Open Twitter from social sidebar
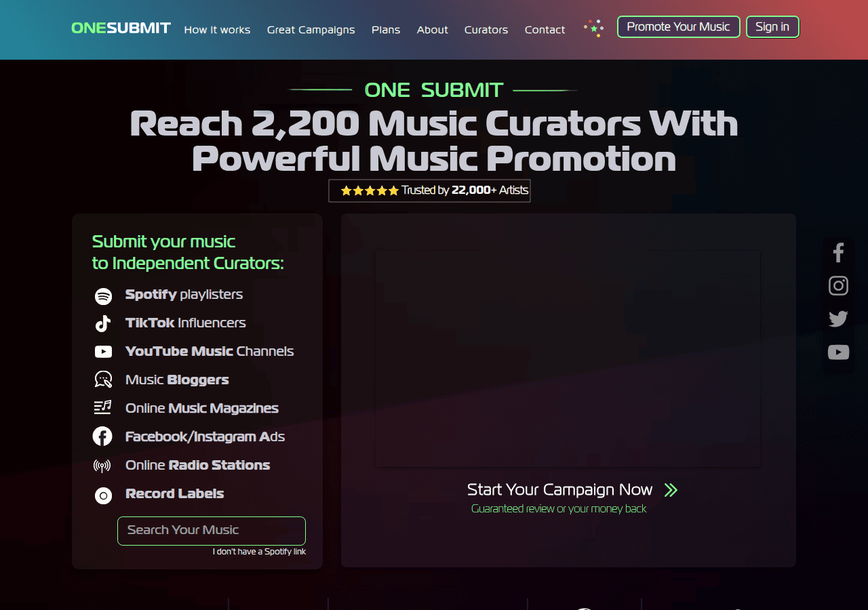 point(838,319)
